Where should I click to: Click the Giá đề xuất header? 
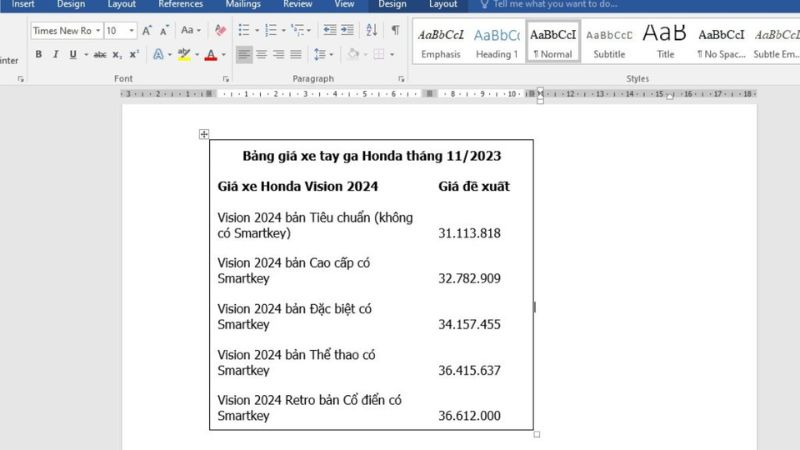click(x=473, y=187)
